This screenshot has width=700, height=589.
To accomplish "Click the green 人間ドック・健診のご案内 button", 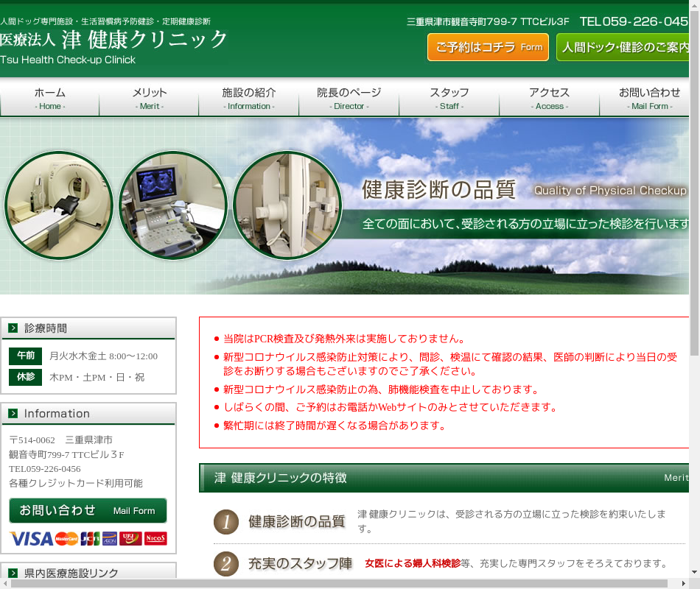I will click(623, 47).
